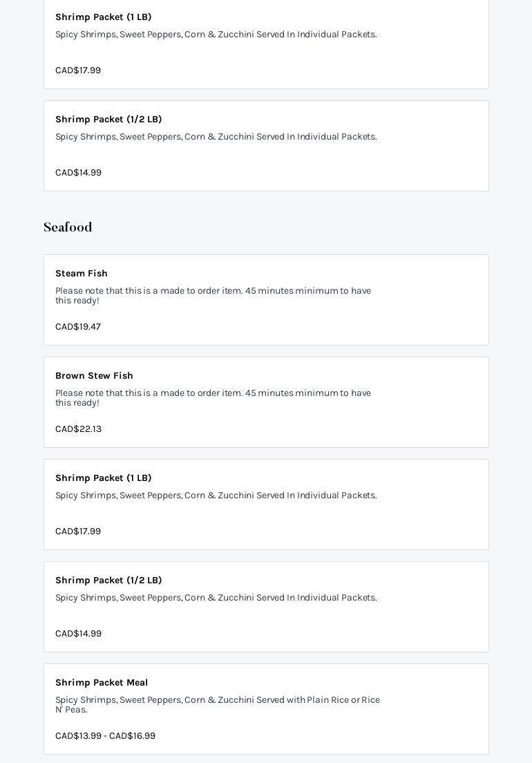Image resolution: width=532 pixels, height=763 pixels.
Task: Click the Seafood section heading
Action: pos(68,227)
